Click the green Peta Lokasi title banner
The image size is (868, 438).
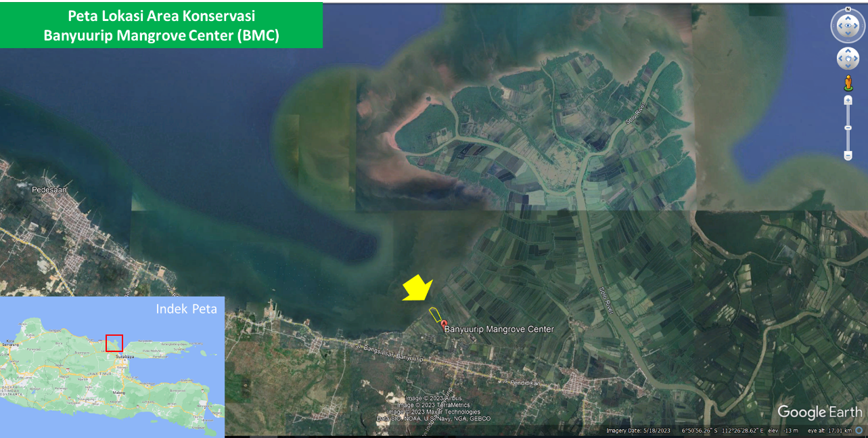coord(161,25)
